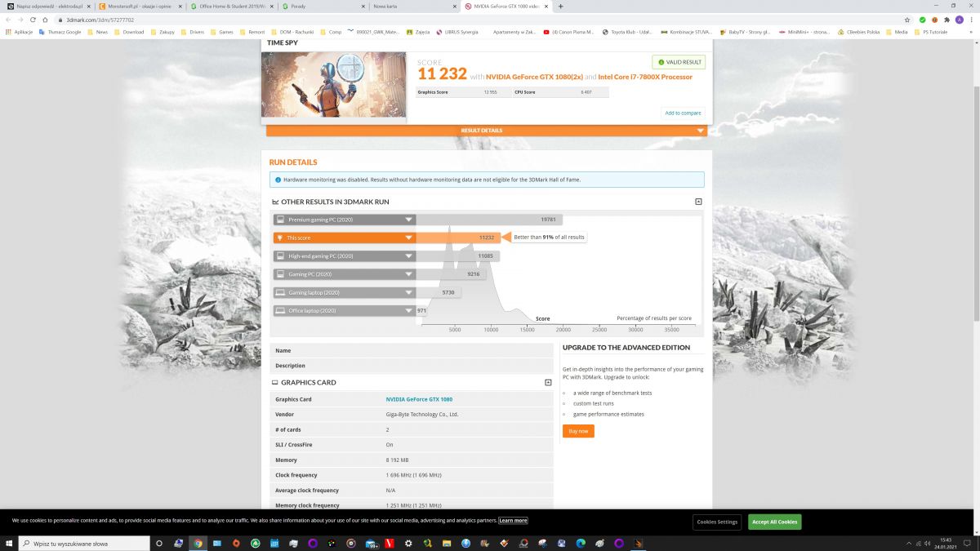Viewport: 980px width, 551px height.
Task: Open NVIDIA GeForce GTX 1080 link in Graphics Card table
Action: [419, 399]
